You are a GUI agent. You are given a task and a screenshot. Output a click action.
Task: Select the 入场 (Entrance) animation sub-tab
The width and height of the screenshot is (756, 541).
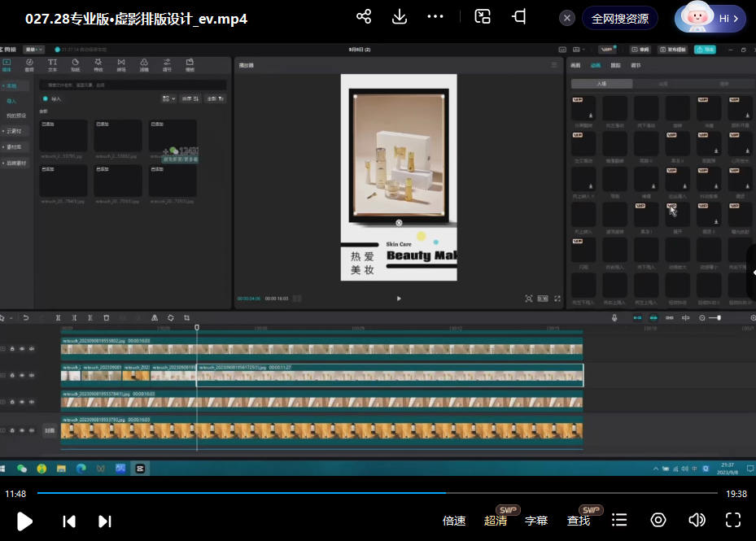coord(601,84)
